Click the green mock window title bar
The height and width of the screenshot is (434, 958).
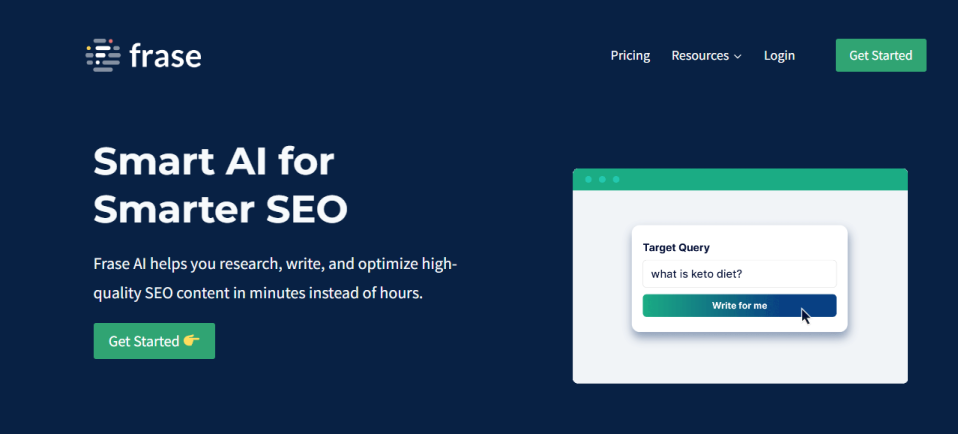[740, 179]
